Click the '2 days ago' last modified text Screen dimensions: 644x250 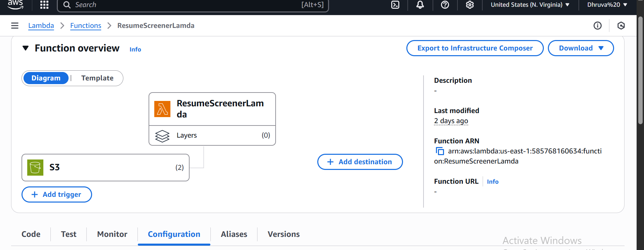pyautogui.click(x=451, y=121)
